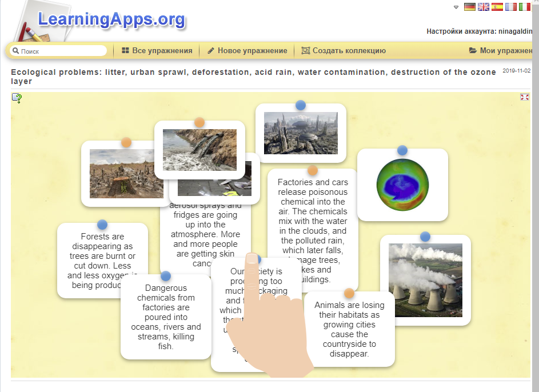
Task: Click the Все упражнения grid icon
Action: [126, 50]
